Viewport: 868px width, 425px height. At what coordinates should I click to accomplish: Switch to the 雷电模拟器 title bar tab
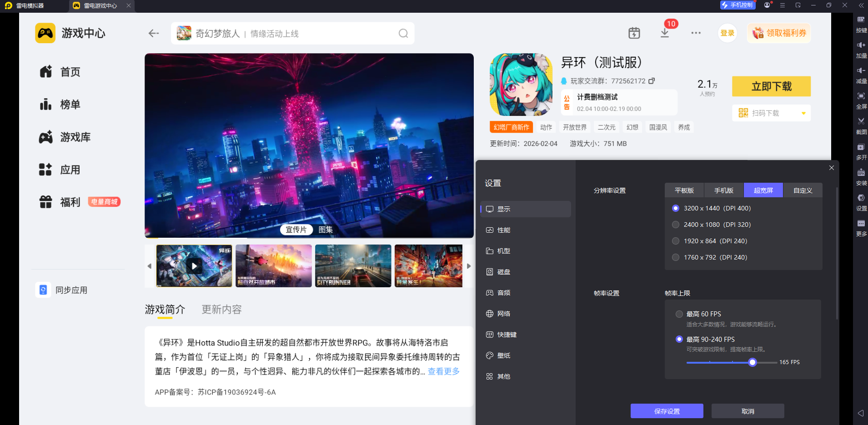[x=25, y=5]
